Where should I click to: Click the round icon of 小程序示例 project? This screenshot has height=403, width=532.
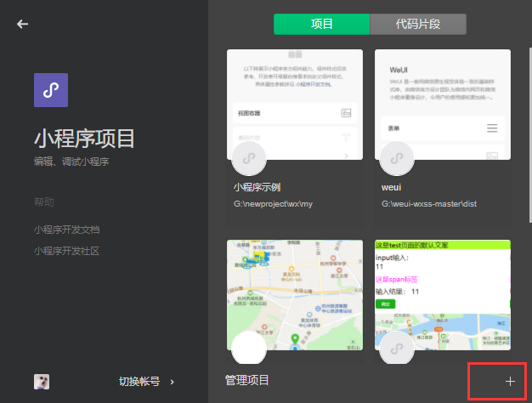coord(249,158)
